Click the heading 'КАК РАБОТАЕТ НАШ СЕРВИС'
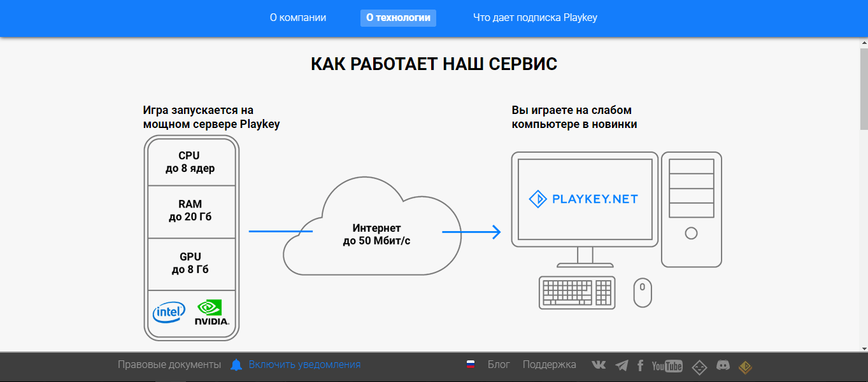868x382 pixels. point(434,64)
